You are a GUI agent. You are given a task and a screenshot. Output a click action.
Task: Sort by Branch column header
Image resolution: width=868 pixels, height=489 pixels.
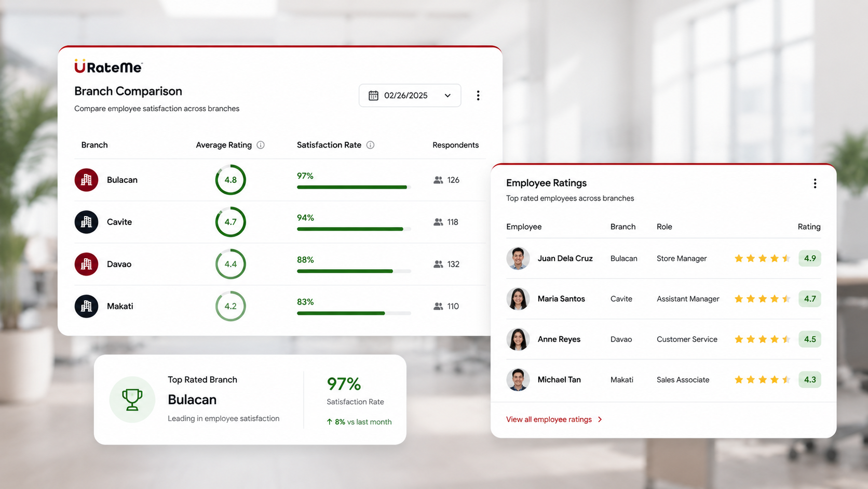94,145
